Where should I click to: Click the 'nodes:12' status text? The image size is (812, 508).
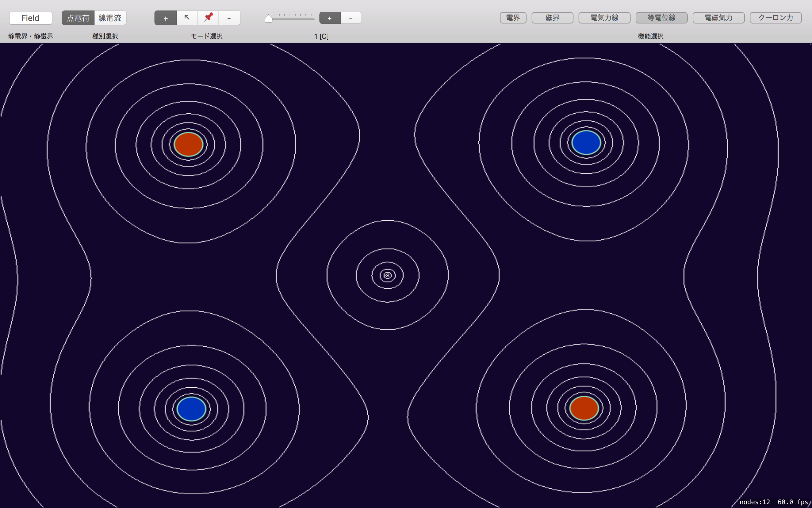point(755,502)
